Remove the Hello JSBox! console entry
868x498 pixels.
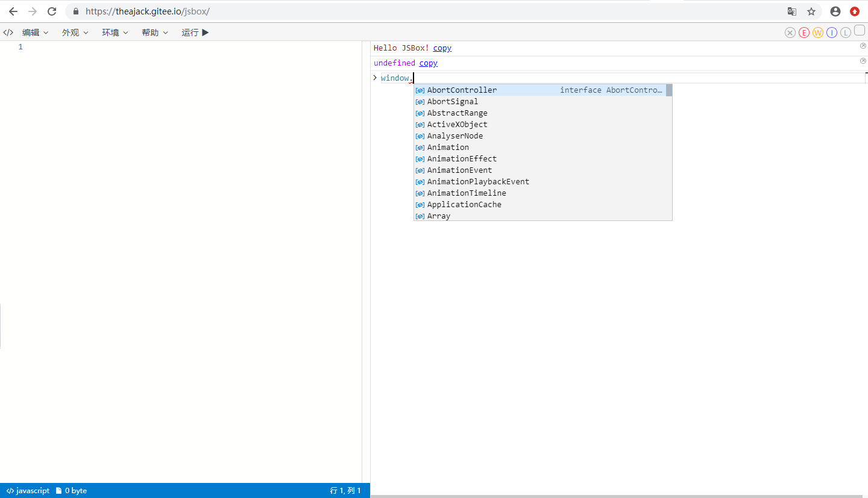point(863,46)
